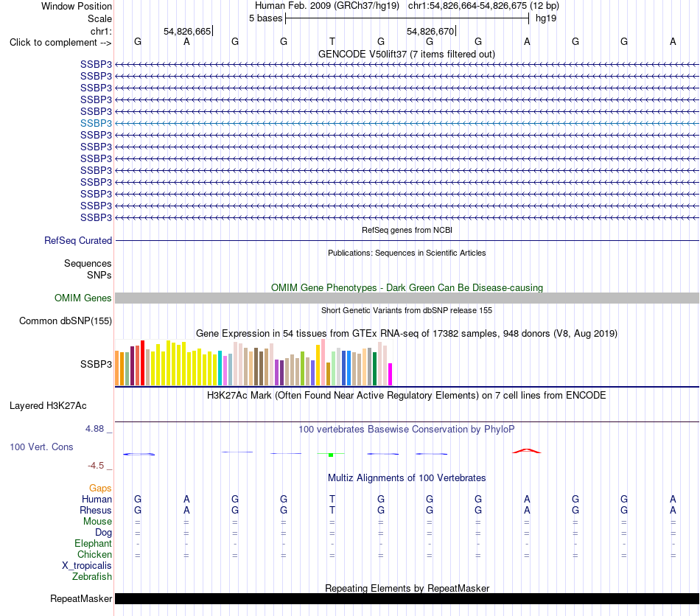Click the Zebrafish alignment row label

tap(92, 577)
